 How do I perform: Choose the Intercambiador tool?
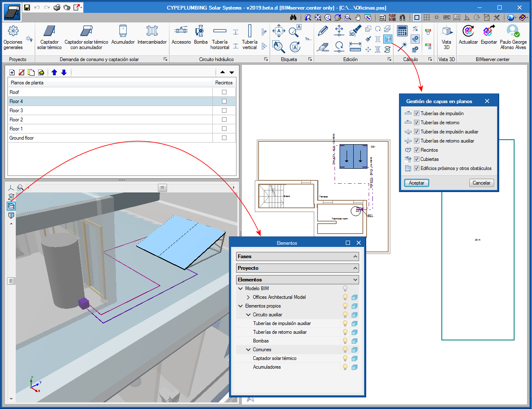[152, 35]
